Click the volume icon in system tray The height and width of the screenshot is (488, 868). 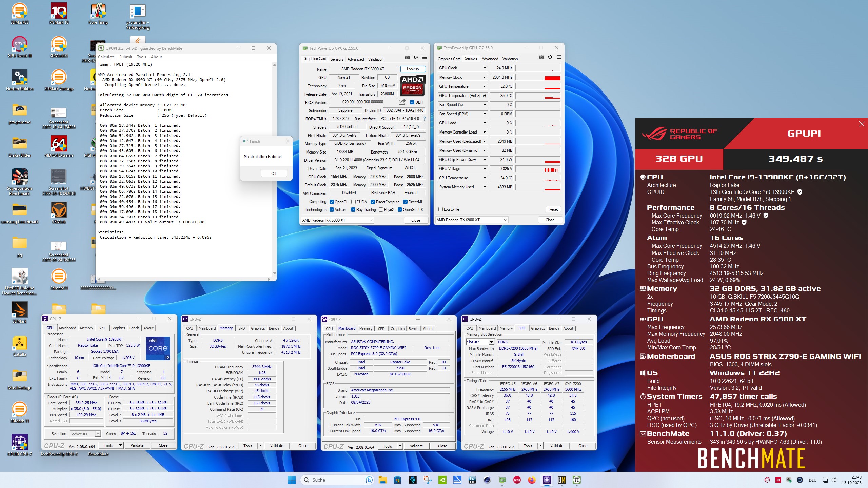(834, 480)
